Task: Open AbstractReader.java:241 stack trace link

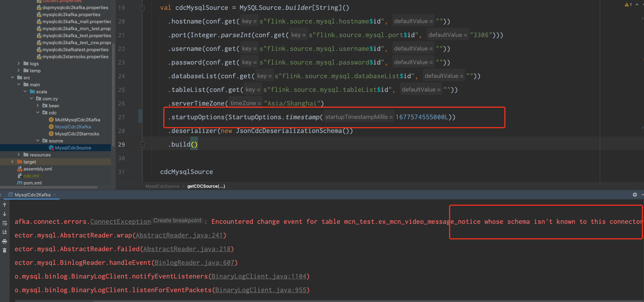Action: click(x=179, y=235)
